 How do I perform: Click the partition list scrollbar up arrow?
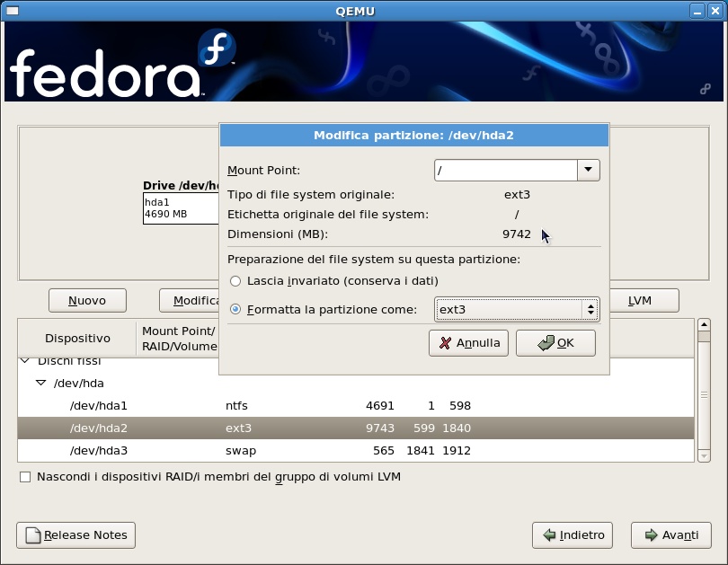coord(704,324)
